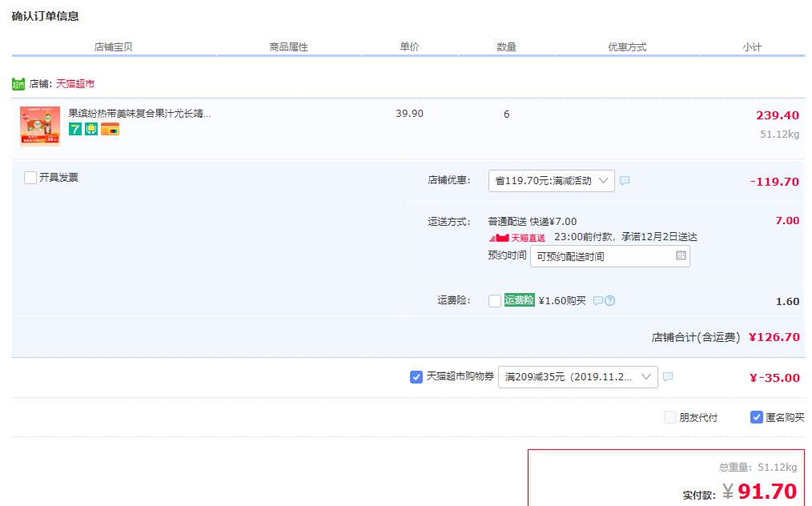Viewport: 812px width, 506px height.
Task: Click the shipping fee value 7.00
Action: pos(787,221)
